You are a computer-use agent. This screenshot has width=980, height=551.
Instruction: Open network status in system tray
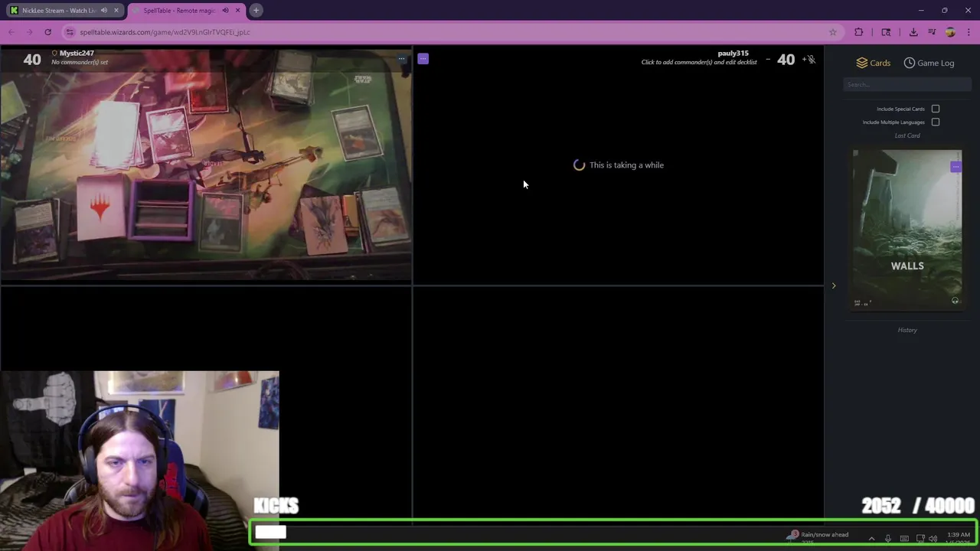coord(920,539)
